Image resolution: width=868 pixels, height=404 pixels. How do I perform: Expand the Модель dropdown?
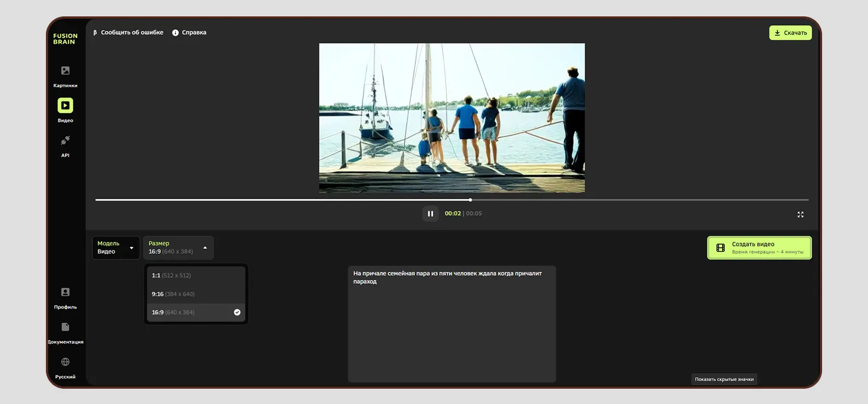coord(116,247)
